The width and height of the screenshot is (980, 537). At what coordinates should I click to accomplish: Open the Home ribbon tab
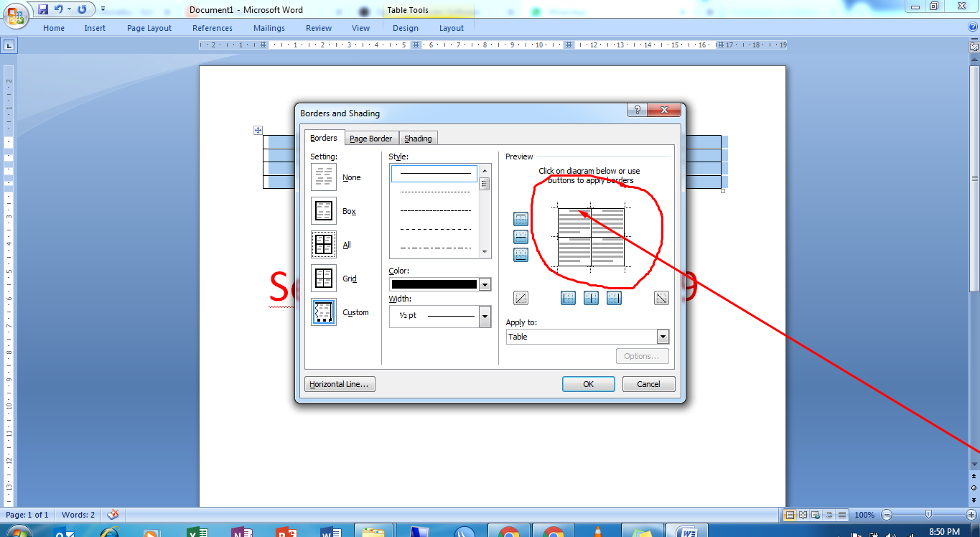pyautogui.click(x=54, y=28)
